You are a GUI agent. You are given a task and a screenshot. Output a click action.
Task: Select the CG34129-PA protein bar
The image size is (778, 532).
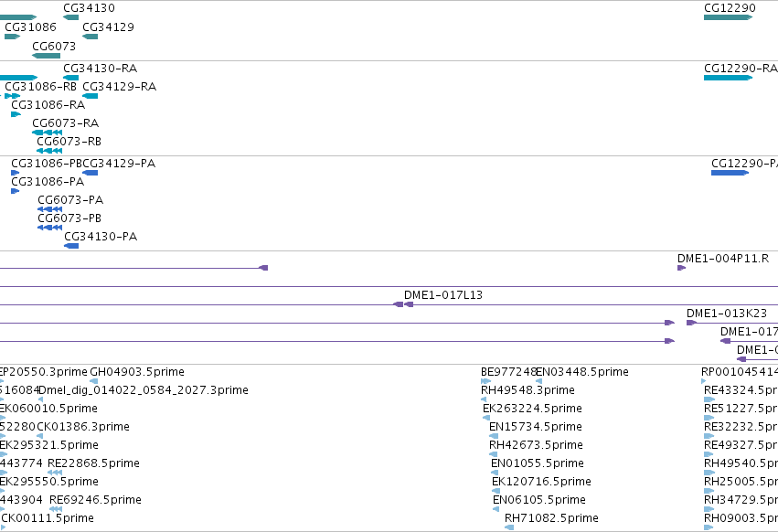90,173
